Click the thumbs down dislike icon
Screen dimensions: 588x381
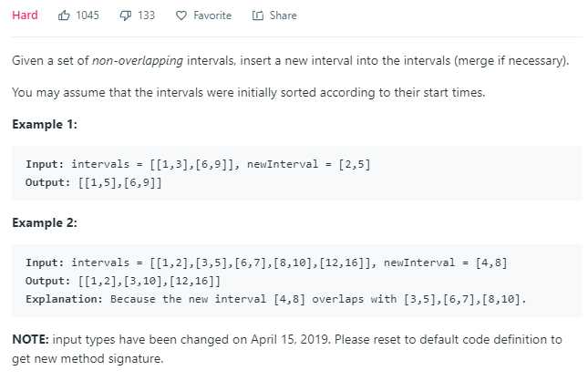[125, 15]
